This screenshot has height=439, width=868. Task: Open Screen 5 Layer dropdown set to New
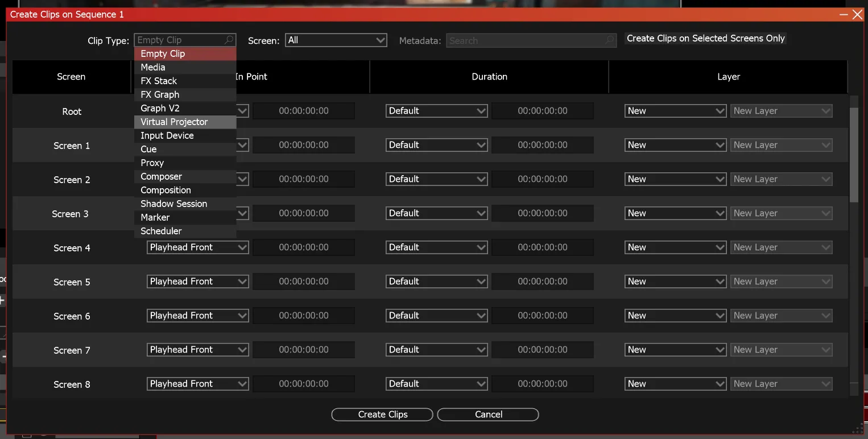pos(676,281)
